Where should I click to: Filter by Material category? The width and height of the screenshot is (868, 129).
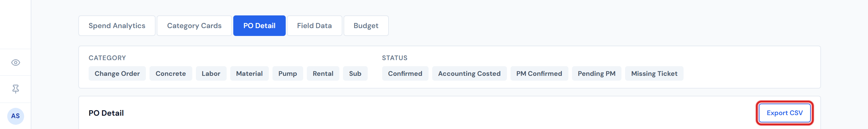pyautogui.click(x=249, y=74)
